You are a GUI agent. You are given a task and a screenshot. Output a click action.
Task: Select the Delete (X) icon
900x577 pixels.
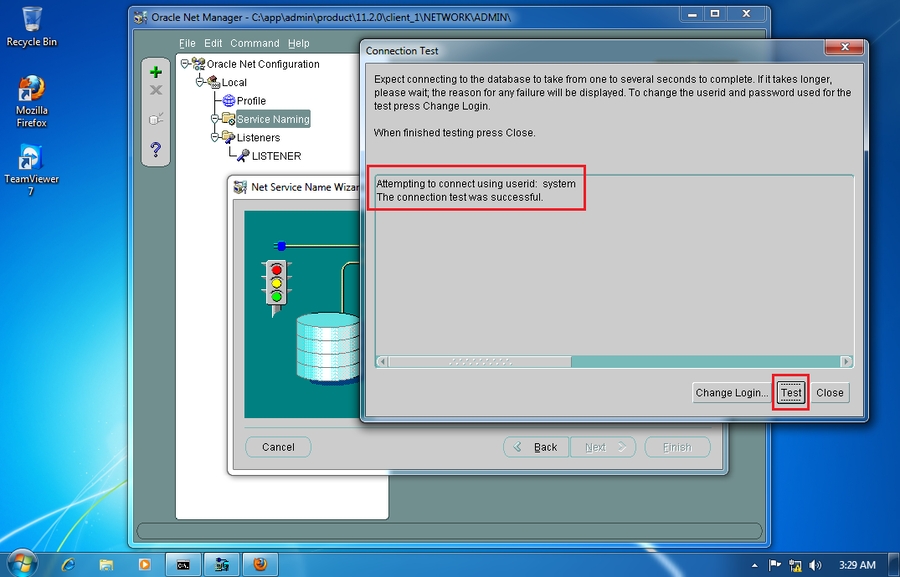[x=155, y=90]
